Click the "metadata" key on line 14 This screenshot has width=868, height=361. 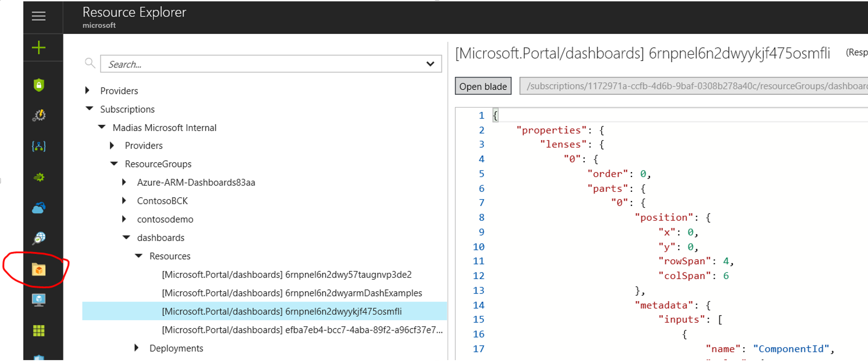(664, 305)
